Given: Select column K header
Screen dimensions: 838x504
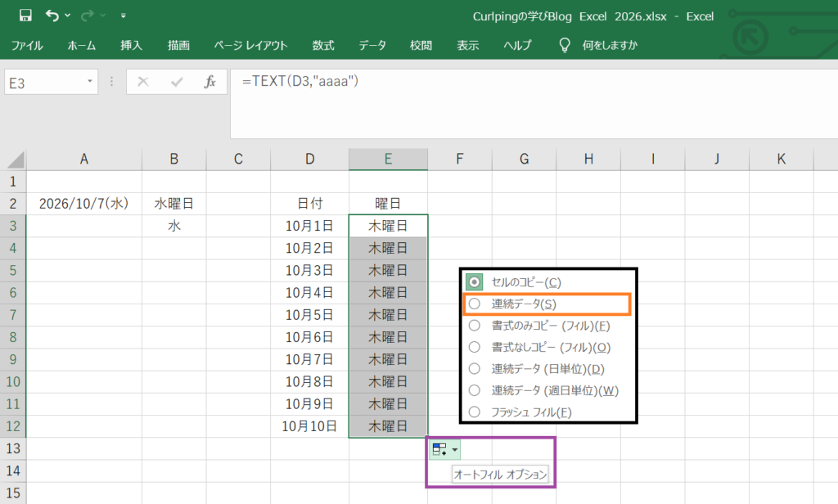Looking at the screenshot, I should [781, 160].
